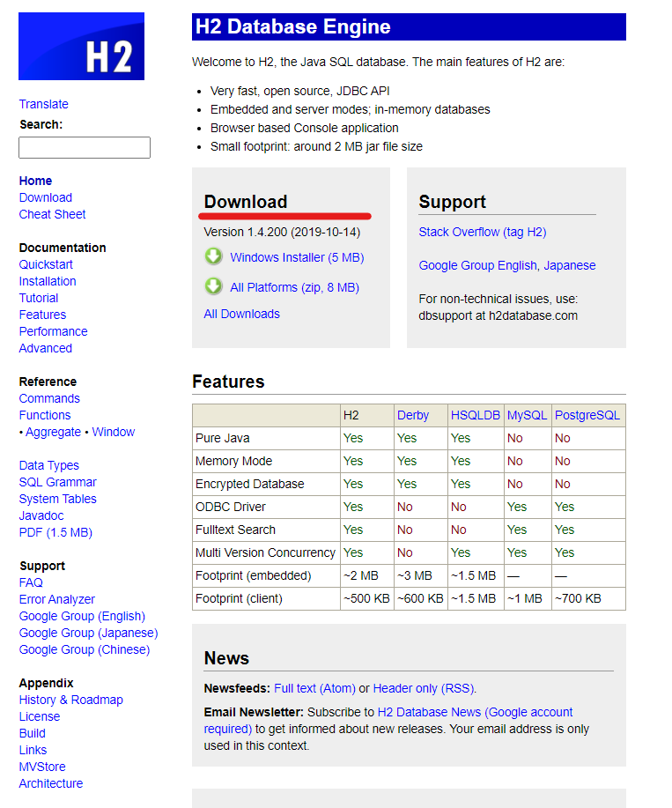Click the Windows Installer download arrow icon

pyautogui.click(x=213, y=256)
